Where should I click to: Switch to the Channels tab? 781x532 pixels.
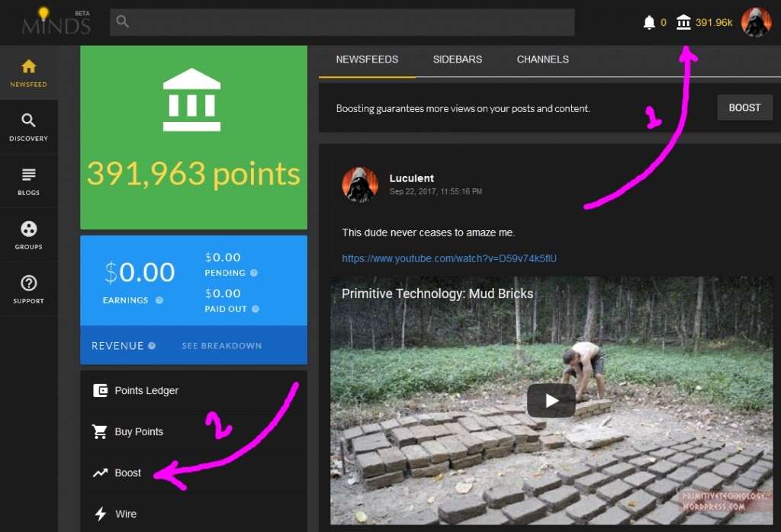pos(542,59)
